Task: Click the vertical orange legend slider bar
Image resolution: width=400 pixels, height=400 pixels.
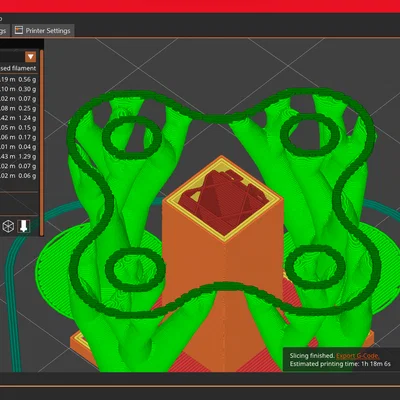Action: (x=42, y=143)
